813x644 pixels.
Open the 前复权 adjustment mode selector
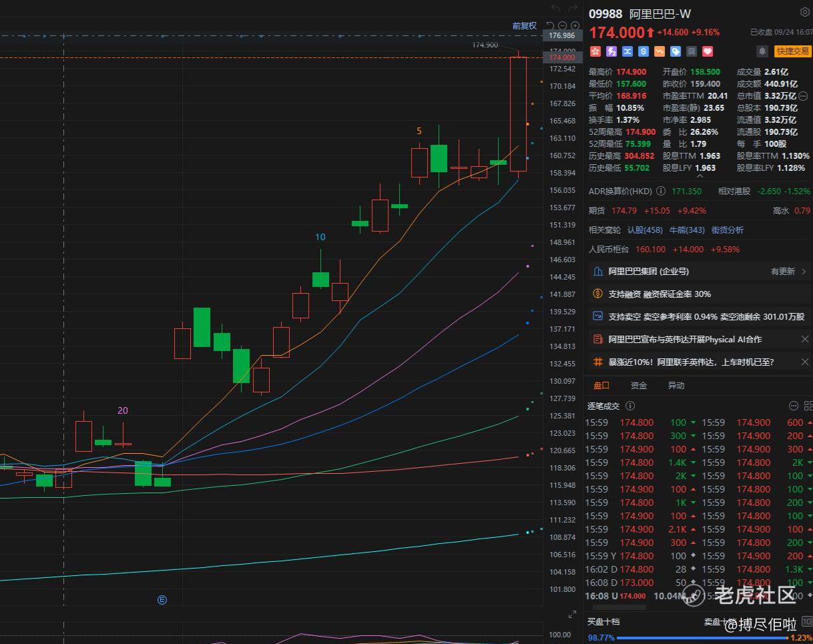tap(525, 25)
